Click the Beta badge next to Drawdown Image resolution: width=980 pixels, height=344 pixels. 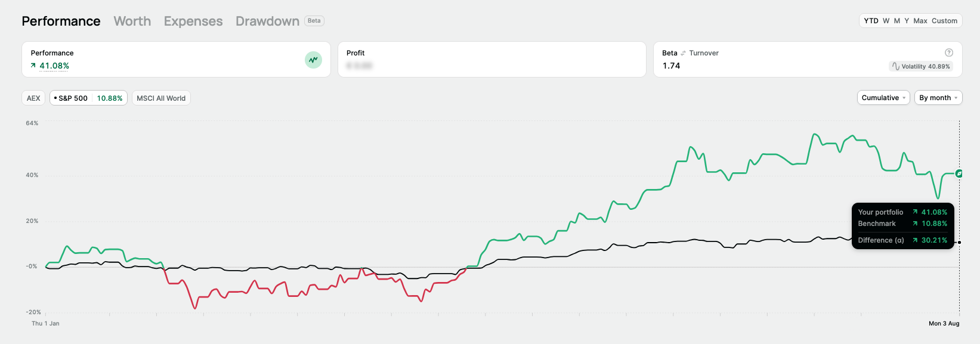click(x=314, y=21)
